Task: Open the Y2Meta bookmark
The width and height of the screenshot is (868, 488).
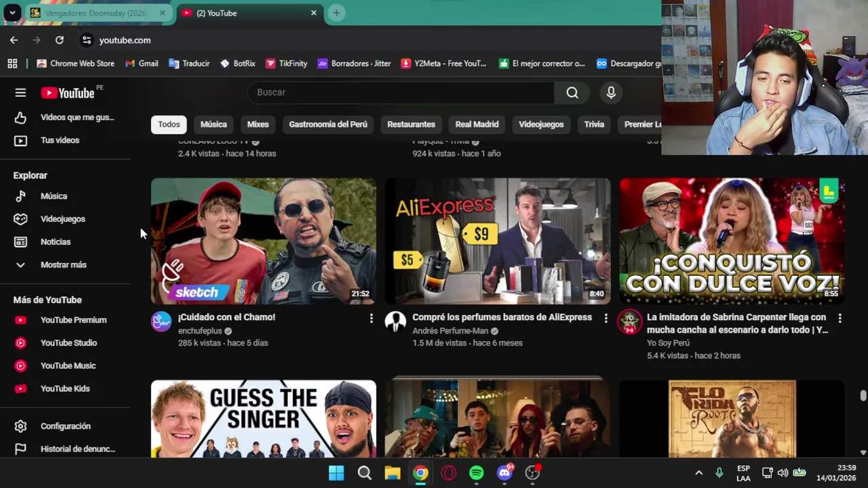Action: click(443, 63)
